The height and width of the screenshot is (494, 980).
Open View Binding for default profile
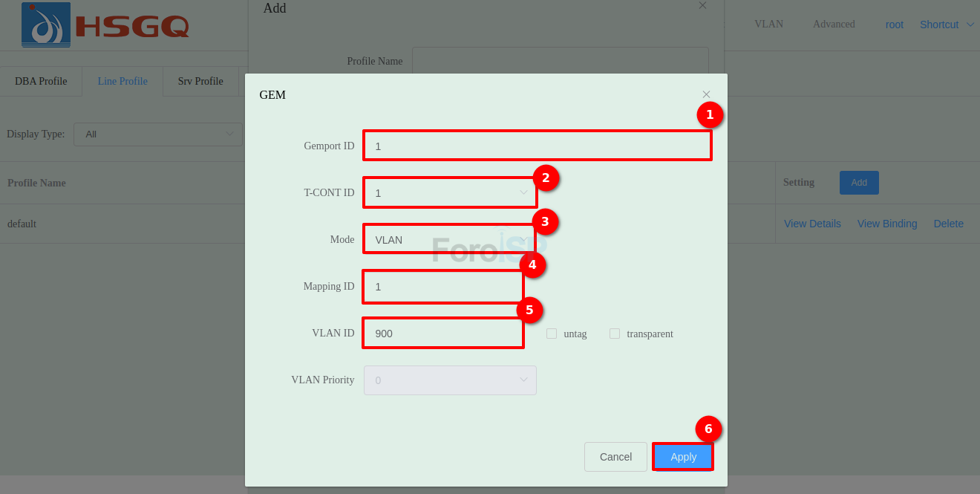887,224
